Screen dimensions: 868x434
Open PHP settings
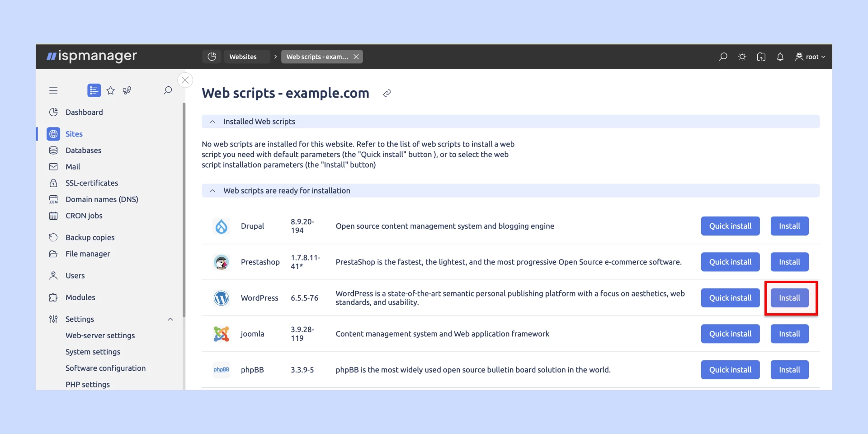(x=88, y=384)
